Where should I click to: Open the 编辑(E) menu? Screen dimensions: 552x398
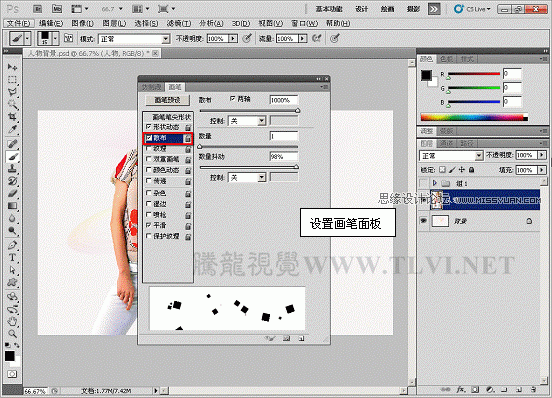(51, 23)
